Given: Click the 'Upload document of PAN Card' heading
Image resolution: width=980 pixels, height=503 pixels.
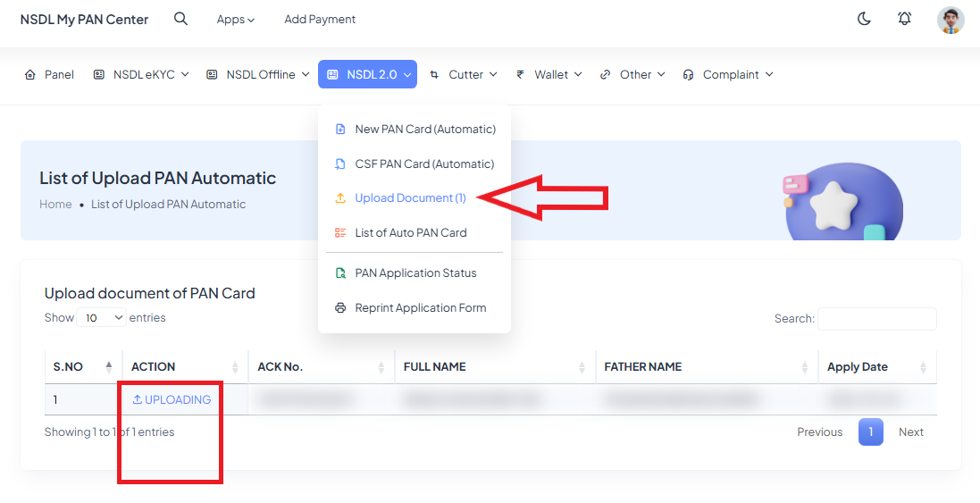Looking at the screenshot, I should click(149, 293).
